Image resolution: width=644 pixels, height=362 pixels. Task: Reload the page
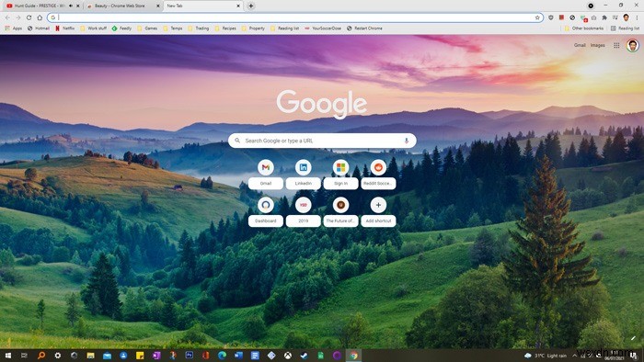[29, 17]
